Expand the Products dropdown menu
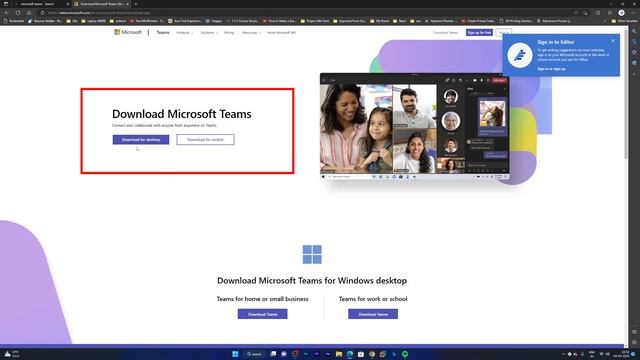Viewport: 640px width, 360px height. tap(184, 33)
